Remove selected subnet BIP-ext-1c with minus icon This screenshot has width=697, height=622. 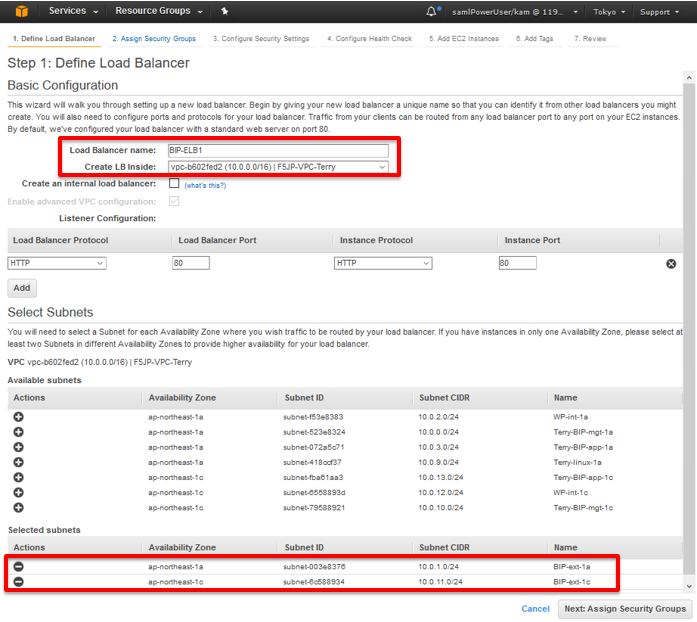(18, 582)
